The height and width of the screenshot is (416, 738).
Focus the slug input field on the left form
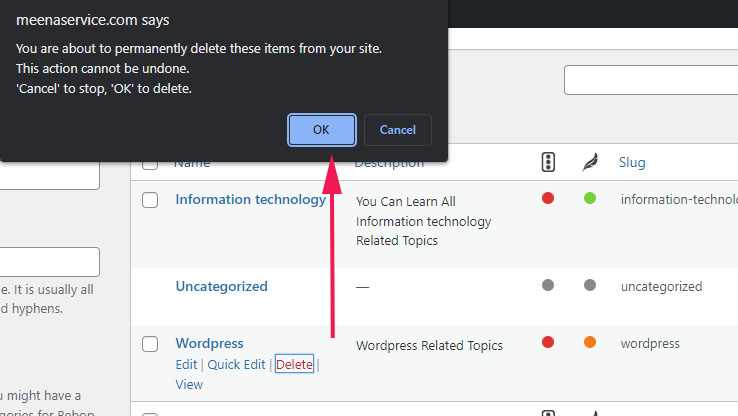pyautogui.click(x=49, y=262)
